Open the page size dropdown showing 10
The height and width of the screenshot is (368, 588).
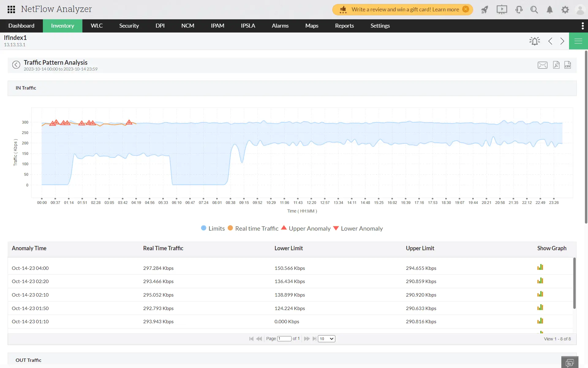coord(326,339)
